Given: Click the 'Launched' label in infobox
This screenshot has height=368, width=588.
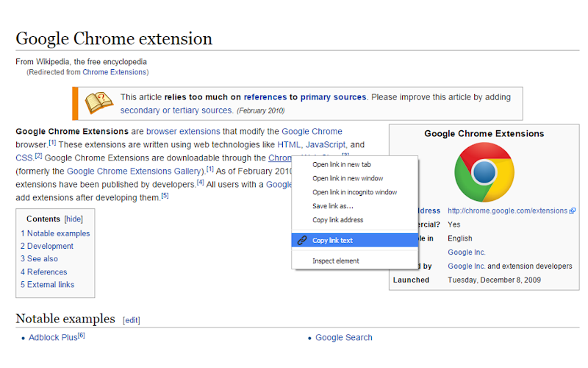Looking at the screenshot, I should click(x=411, y=280).
